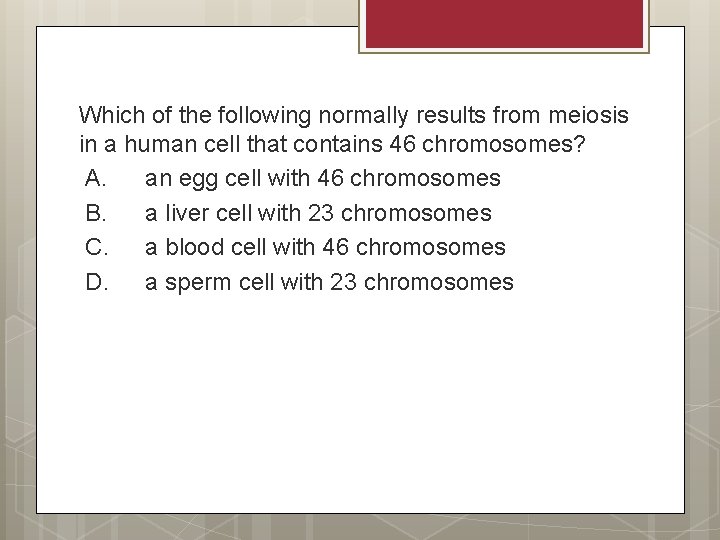Click the option text "a liver cell with 23 chromosomes"
Image resolution: width=720 pixels, height=540 pixels.
click(x=318, y=213)
